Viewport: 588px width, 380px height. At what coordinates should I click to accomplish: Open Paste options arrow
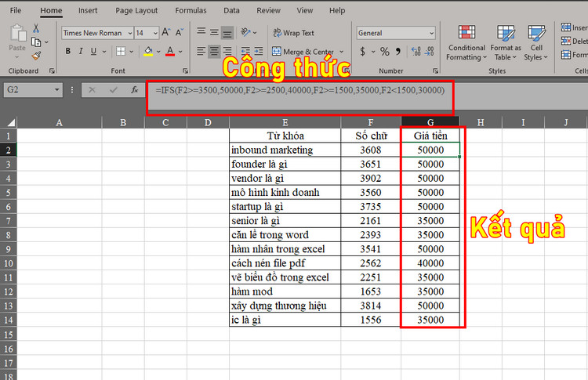[x=17, y=57]
